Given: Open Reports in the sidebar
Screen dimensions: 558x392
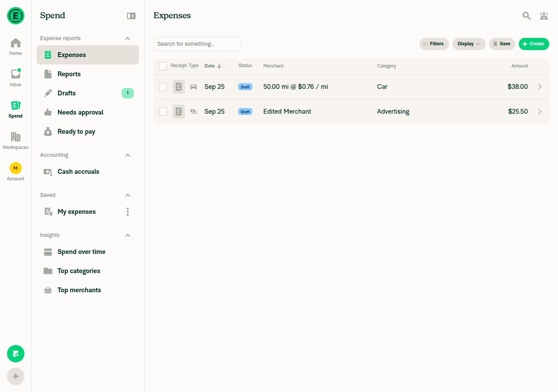Looking at the screenshot, I should 88,74.
